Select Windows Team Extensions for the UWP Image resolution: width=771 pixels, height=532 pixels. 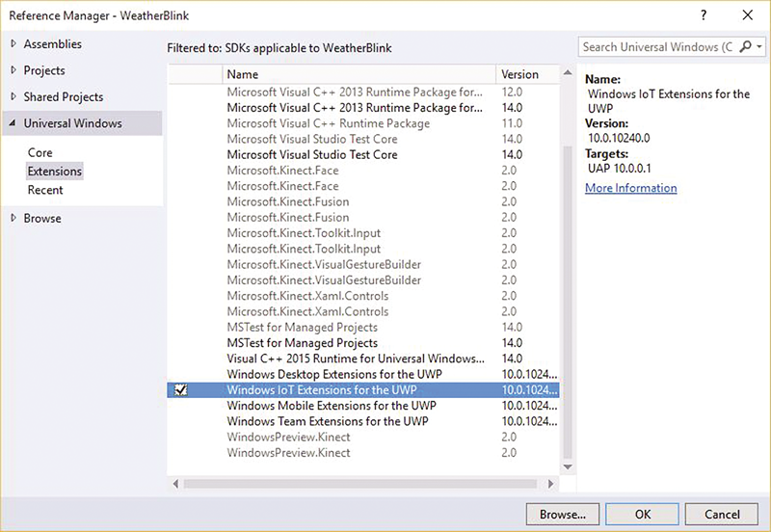point(363,421)
